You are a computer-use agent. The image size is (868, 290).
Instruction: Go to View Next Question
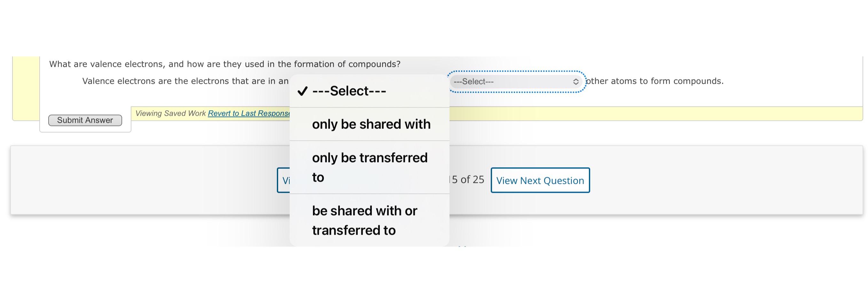tap(540, 181)
